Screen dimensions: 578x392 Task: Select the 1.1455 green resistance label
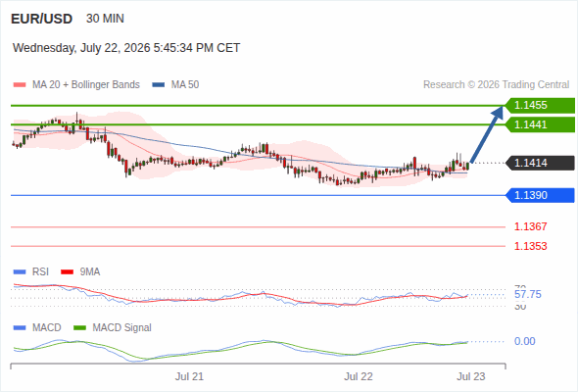540,106
